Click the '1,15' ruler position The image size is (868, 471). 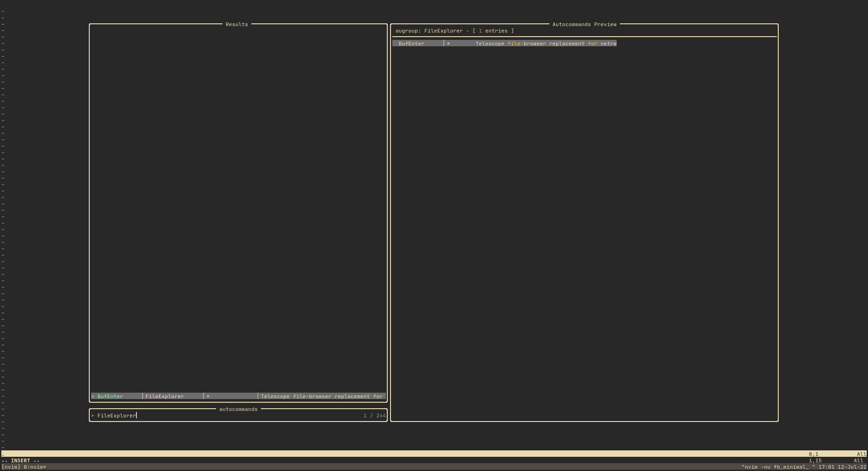pos(815,460)
